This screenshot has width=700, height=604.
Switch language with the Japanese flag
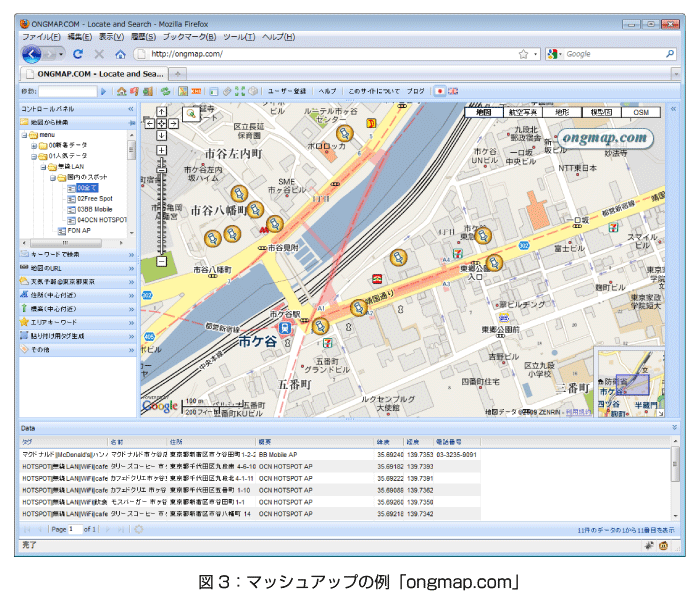[440, 92]
